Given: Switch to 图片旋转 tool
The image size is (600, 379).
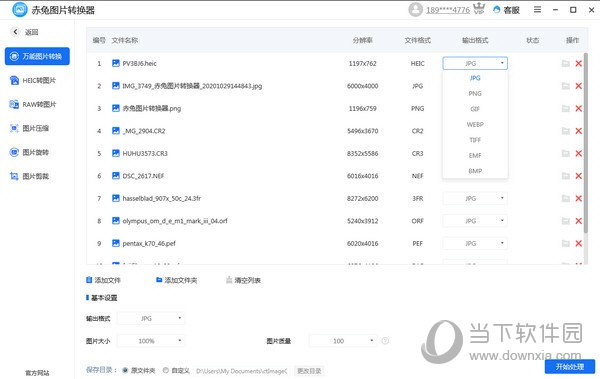Looking at the screenshot, I should tap(30, 152).
